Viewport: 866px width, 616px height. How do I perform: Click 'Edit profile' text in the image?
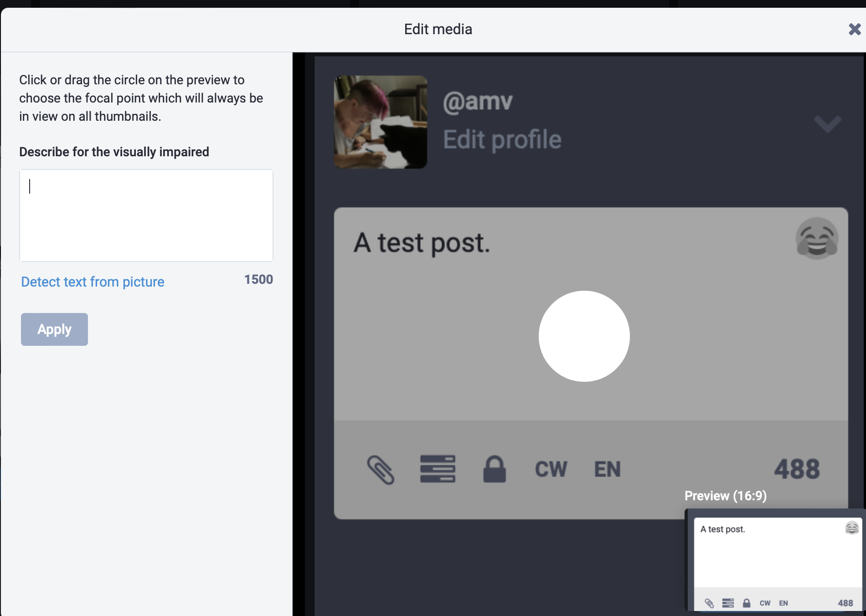point(502,139)
